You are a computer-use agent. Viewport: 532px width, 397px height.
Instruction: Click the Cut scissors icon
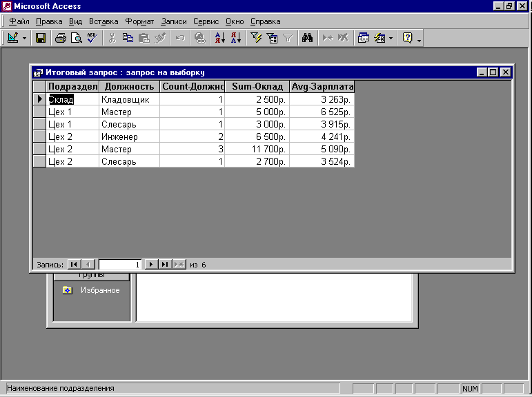112,38
